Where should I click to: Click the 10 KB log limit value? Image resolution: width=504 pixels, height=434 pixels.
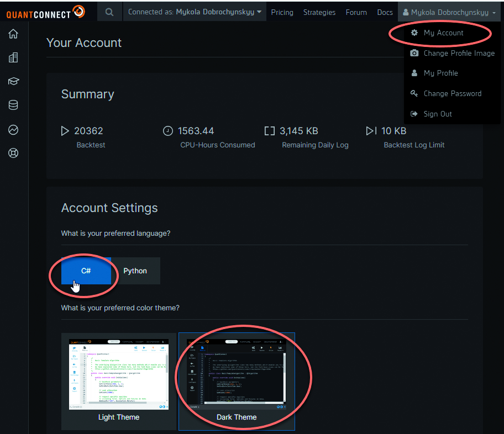point(393,131)
